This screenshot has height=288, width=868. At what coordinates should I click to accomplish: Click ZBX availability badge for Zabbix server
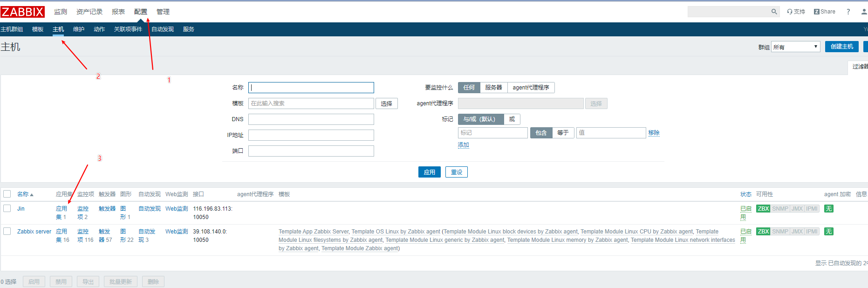click(x=763, y=232)
